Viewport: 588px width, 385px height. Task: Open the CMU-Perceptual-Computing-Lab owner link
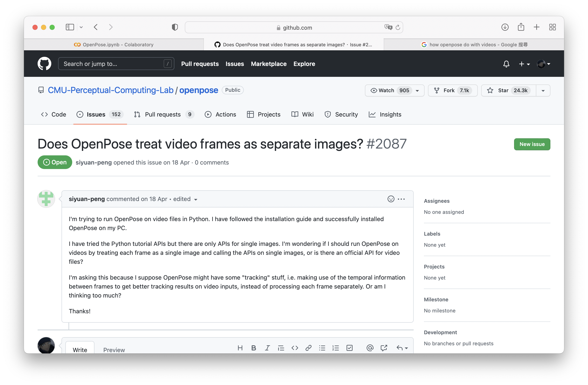pyautogui.click(x=110, y=90)
